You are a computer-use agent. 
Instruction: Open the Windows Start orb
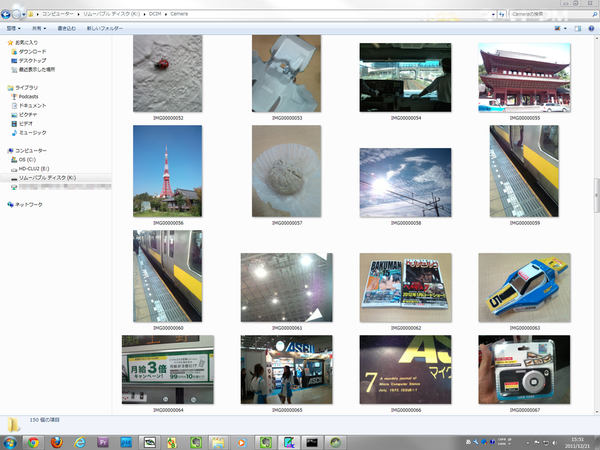10,443
